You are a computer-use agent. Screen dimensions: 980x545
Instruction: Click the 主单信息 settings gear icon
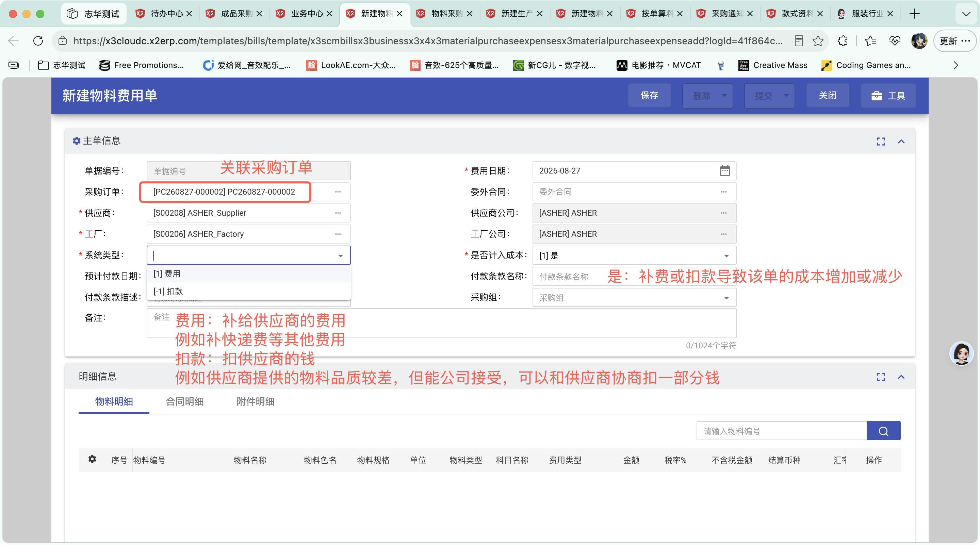[77, 141]
